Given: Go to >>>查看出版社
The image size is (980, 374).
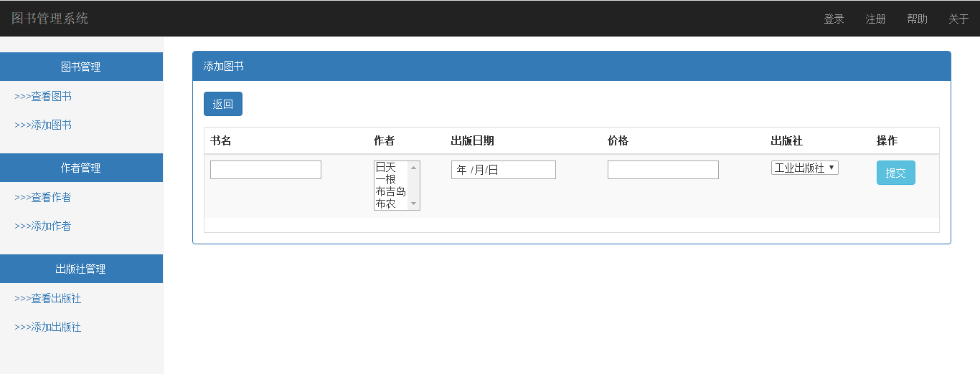Looking at the screenshot, I should [48, 298].
